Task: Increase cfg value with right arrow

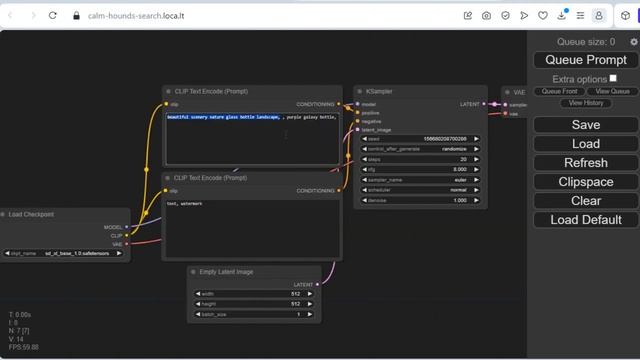Action: click(x=476, y=169)
